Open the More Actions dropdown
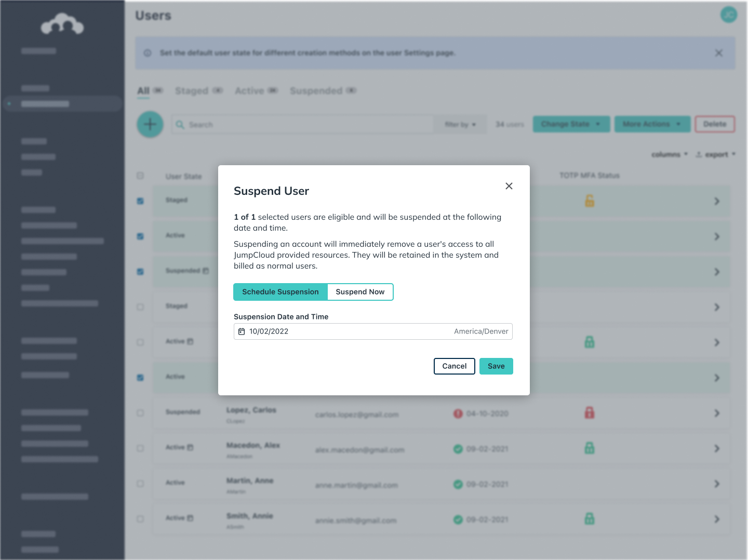 tap(652, 124)
